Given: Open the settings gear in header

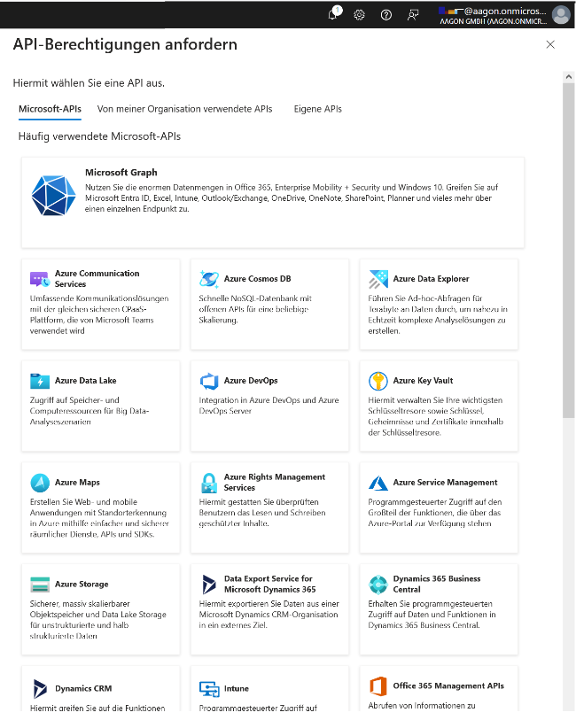Looking at the screenshot, I should tap(359, 14).
